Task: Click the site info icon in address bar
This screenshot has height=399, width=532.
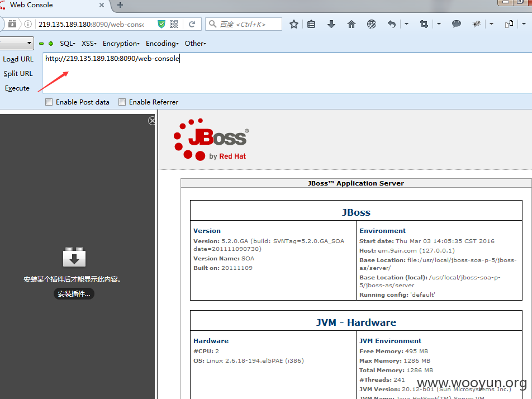Action: click(28, 24)
